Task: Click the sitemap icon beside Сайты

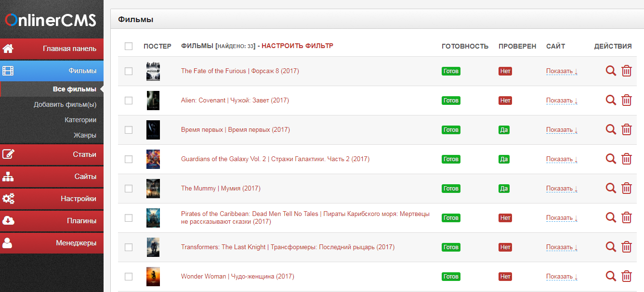Action: click(x=8, y=177)
